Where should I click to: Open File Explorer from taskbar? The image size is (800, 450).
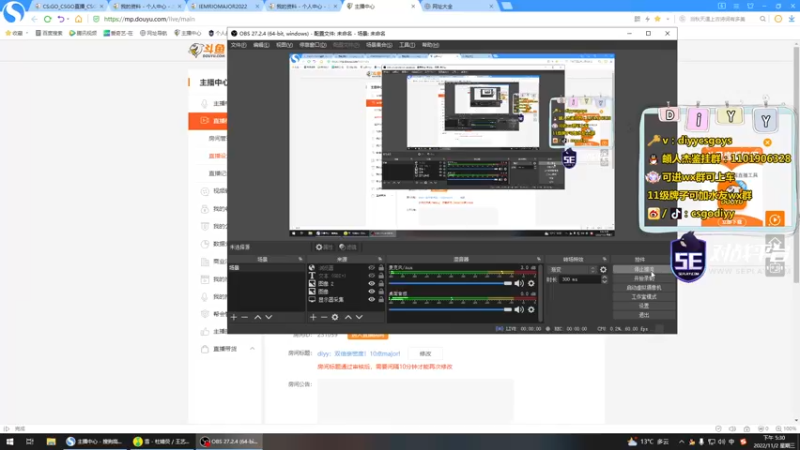click(x=51, y=442)
